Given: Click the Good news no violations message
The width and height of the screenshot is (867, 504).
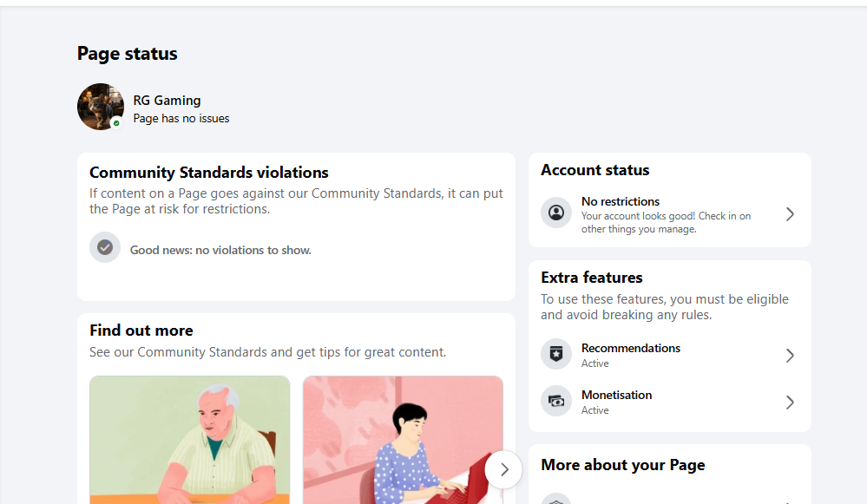Looking at the screenshot, I should pos(220,251).
